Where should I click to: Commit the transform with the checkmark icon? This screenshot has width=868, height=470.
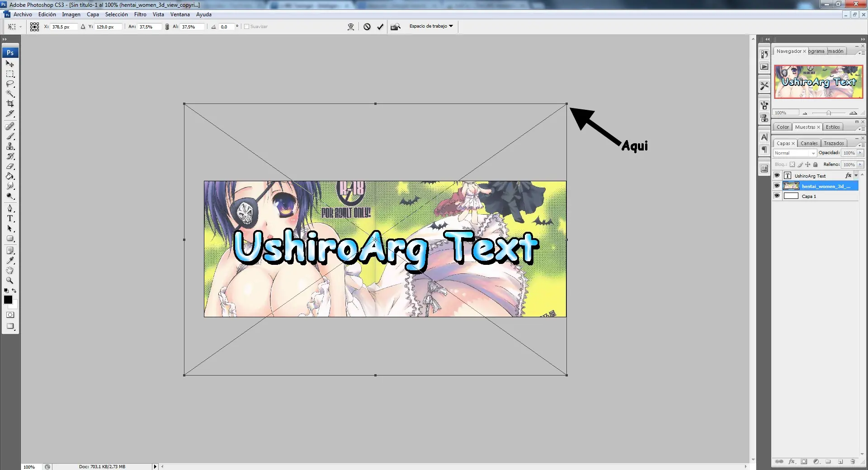coord(380,27)
